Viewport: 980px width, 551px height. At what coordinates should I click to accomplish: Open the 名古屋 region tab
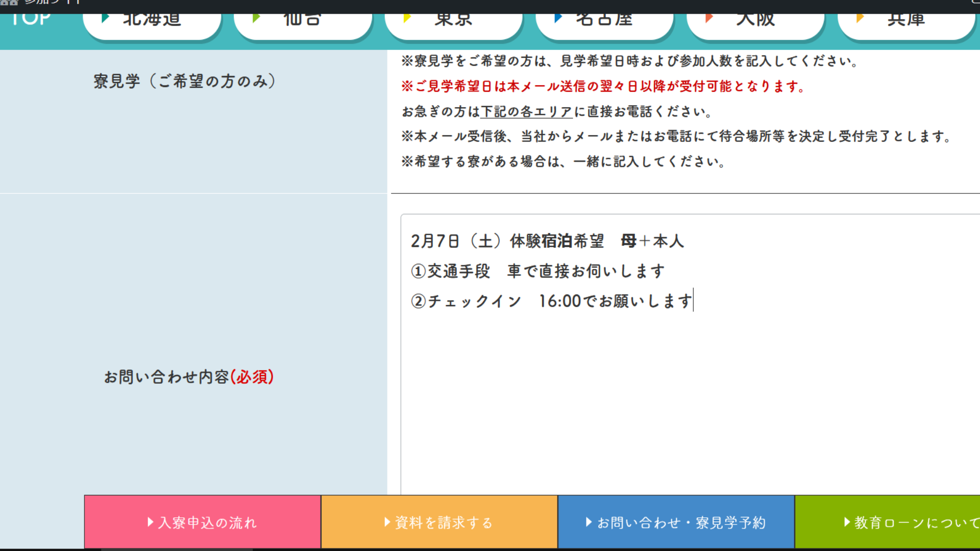604,23
